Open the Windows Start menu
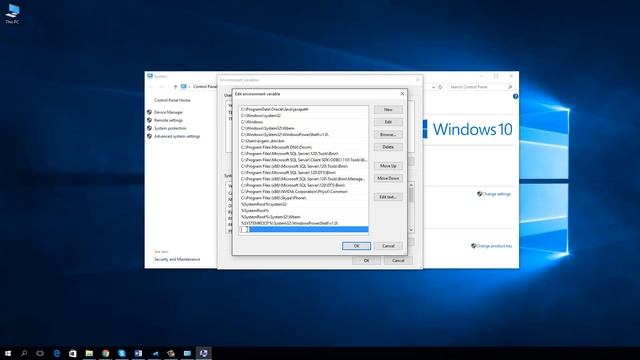This screenshot has width=640, height=360. (8, 353)
